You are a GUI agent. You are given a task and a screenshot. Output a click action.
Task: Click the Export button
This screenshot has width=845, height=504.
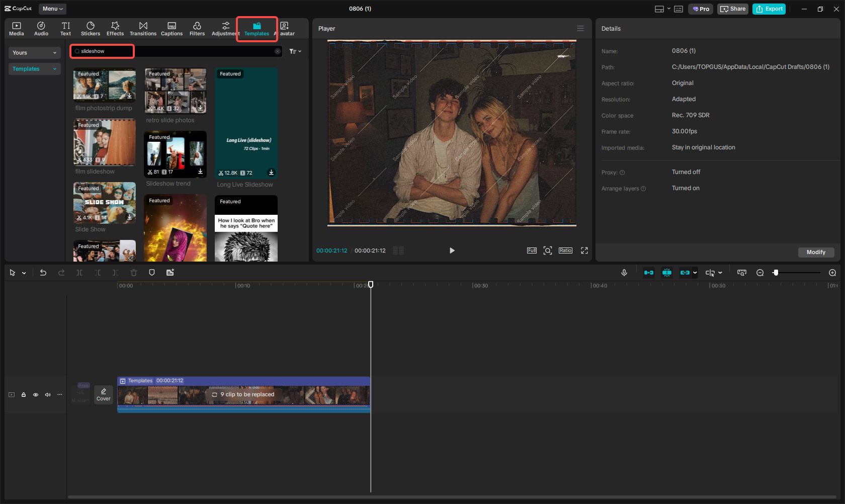[769, 9]
